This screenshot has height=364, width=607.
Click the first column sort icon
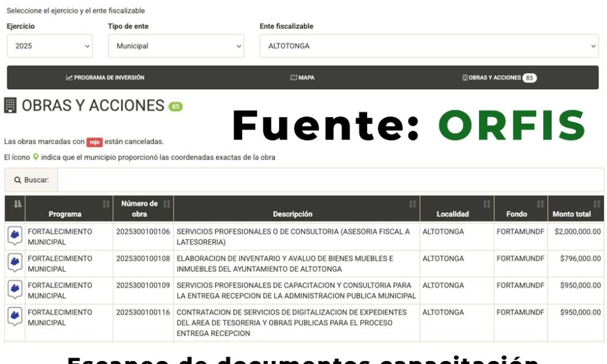pos(17,204)
